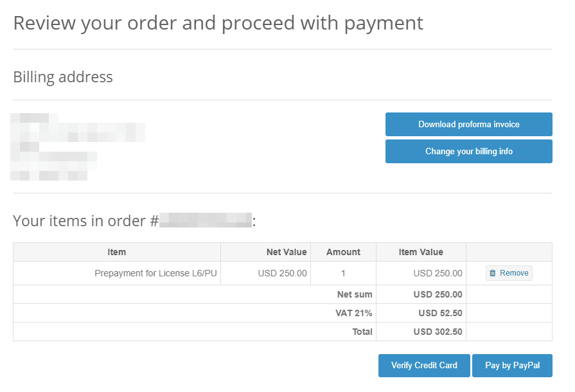The height and width of the screenshot is (392, 575).
Task: Click the trash icon in the Remove button
Action: (x=493, y=272)
